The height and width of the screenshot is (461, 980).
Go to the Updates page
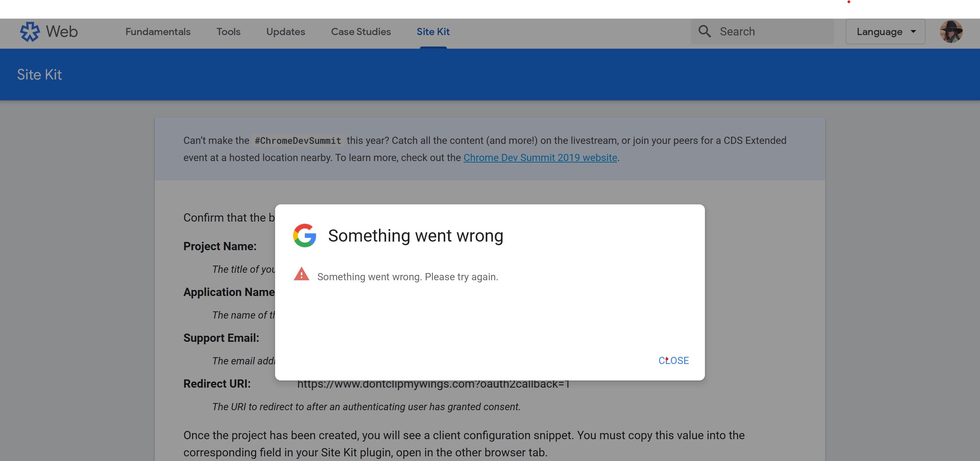tap(286, 31)
